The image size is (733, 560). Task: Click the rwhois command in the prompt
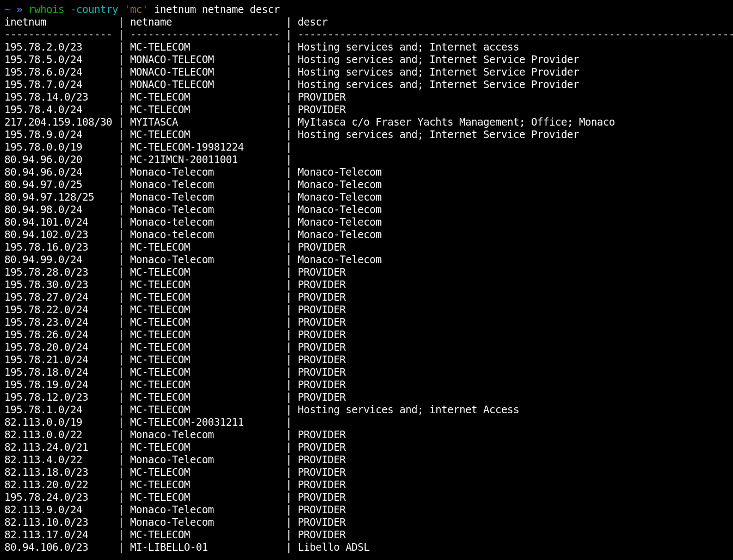point(47,10)
